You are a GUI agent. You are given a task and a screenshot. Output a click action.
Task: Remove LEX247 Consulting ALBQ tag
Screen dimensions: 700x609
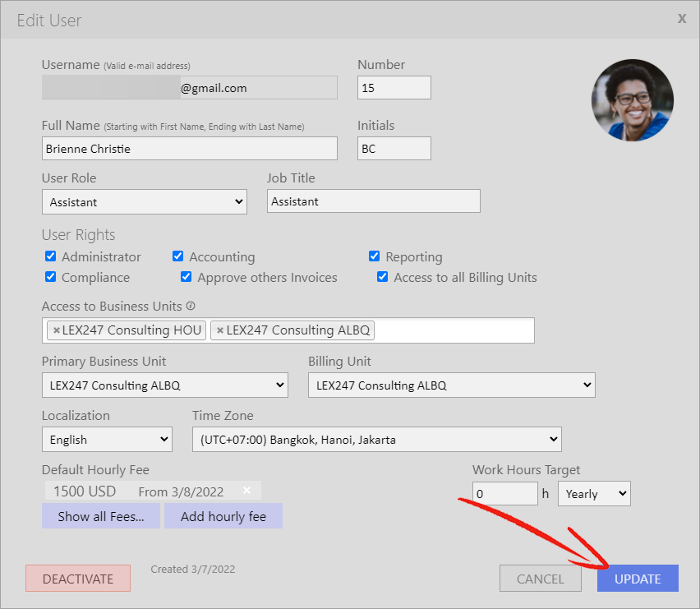click(x=220, y=330)
